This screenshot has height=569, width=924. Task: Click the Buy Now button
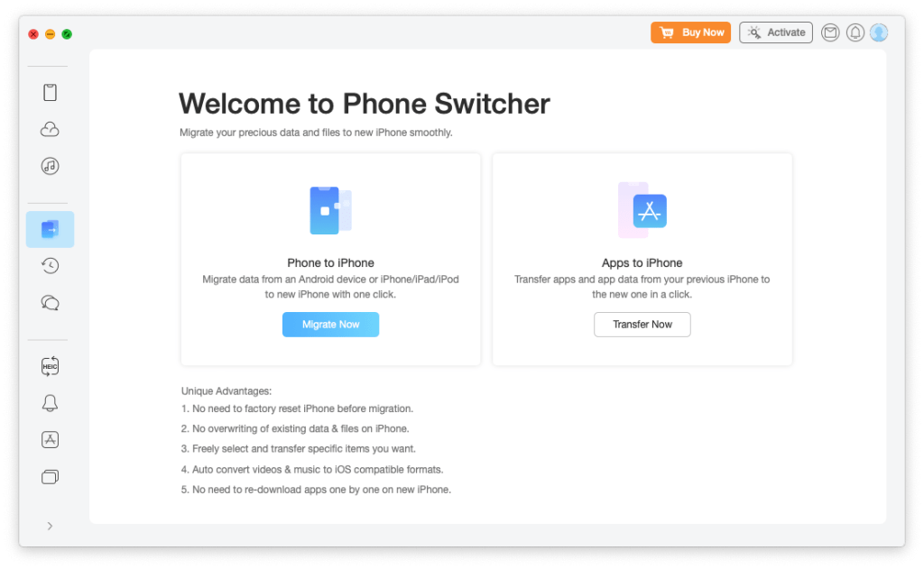[690, 32]
